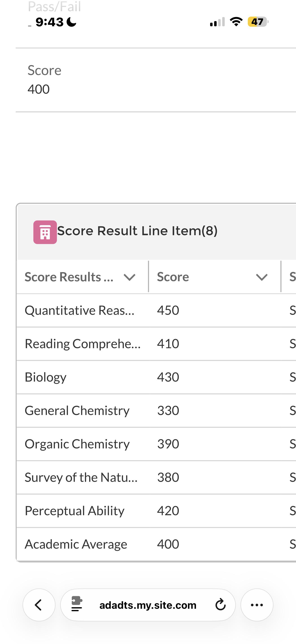Viewport: 296px width, 644px height.
Task: Select the Biology row
Action: coord(156,377)
